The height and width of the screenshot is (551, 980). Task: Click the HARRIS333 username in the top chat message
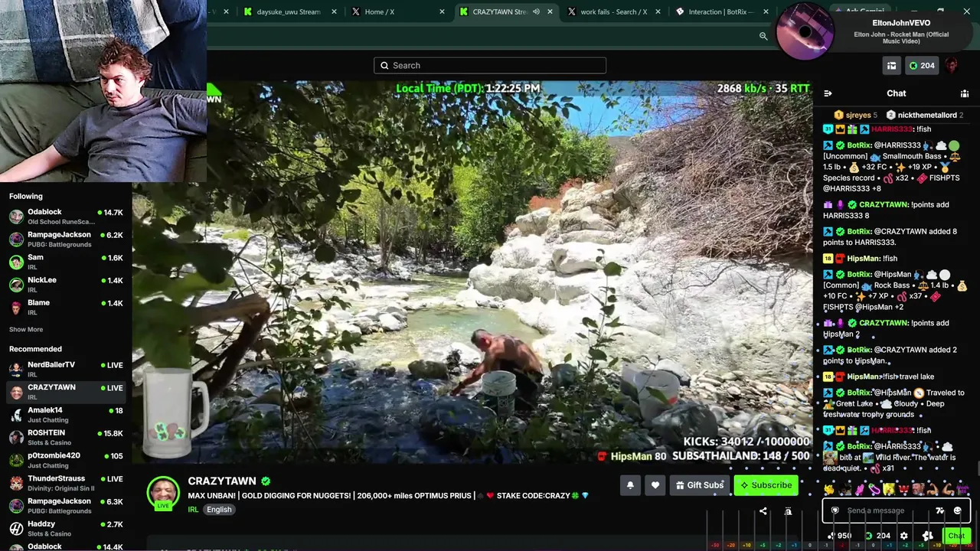891,129
